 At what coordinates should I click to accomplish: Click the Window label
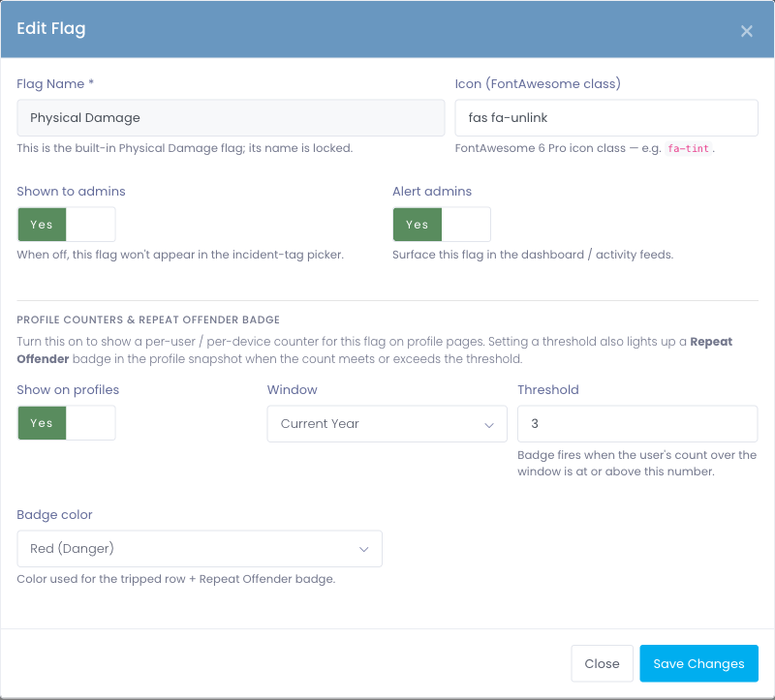tap(293, 390)
